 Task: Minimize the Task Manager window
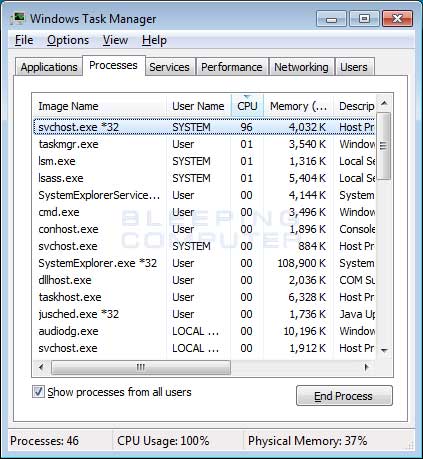click(x=331, y=19)
